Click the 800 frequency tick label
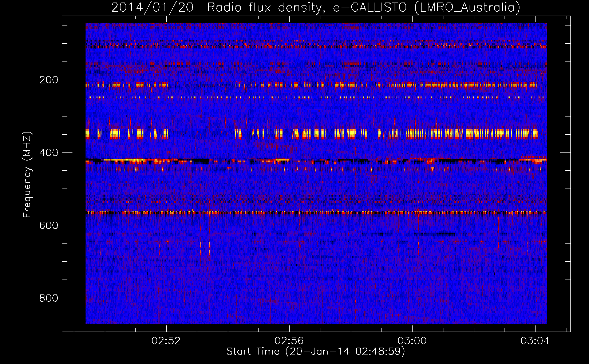Viewport: 589px width, 364px height. coord(49,298)
